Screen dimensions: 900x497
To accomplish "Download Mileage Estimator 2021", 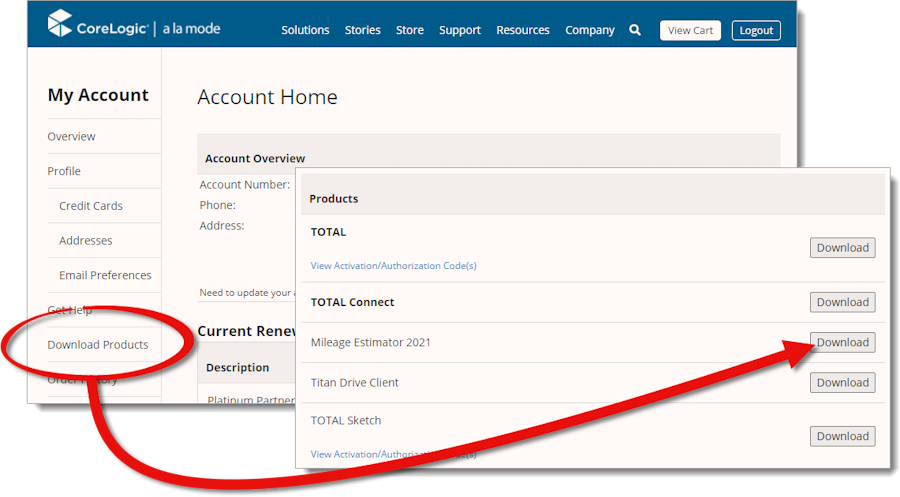I will tap(843, 342).
